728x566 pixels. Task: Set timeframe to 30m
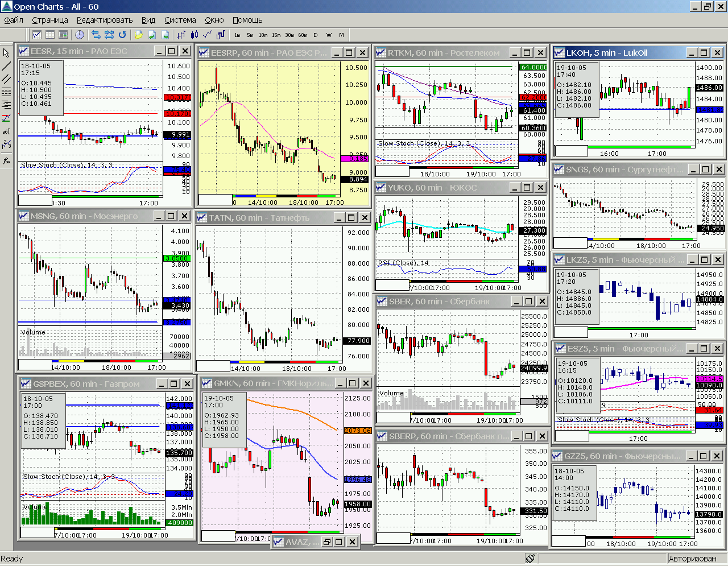tap(289, 35)
